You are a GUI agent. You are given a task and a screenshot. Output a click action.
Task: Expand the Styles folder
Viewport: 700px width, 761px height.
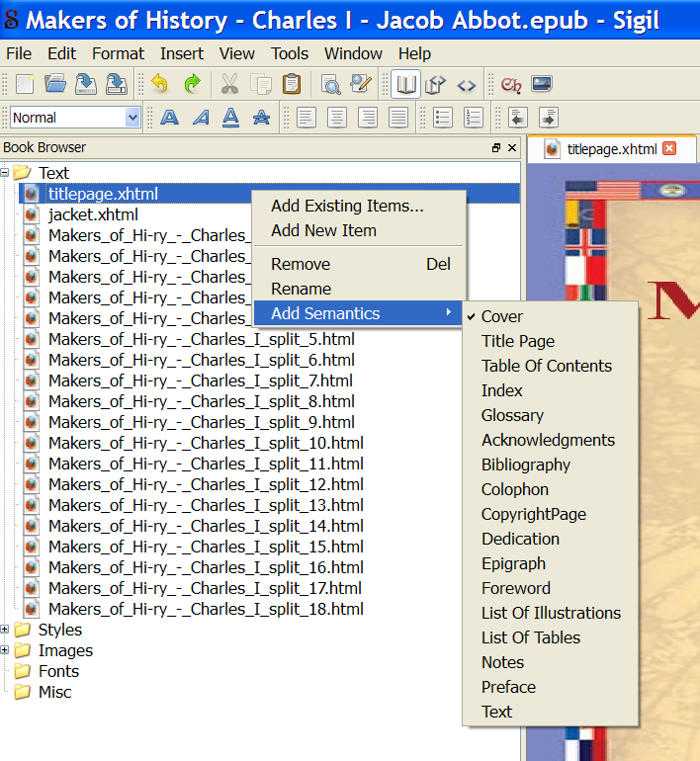click(4, 630)
